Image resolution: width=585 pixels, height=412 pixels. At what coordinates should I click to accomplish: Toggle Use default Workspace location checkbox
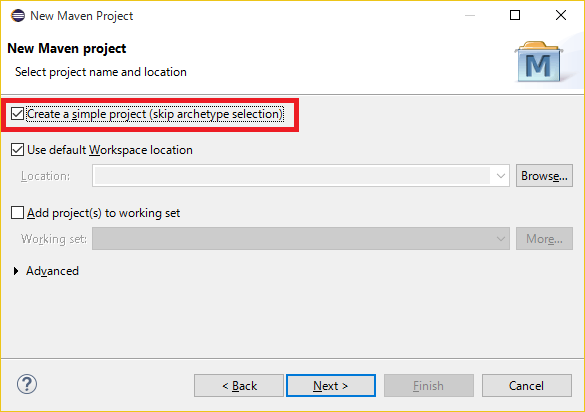18,150
